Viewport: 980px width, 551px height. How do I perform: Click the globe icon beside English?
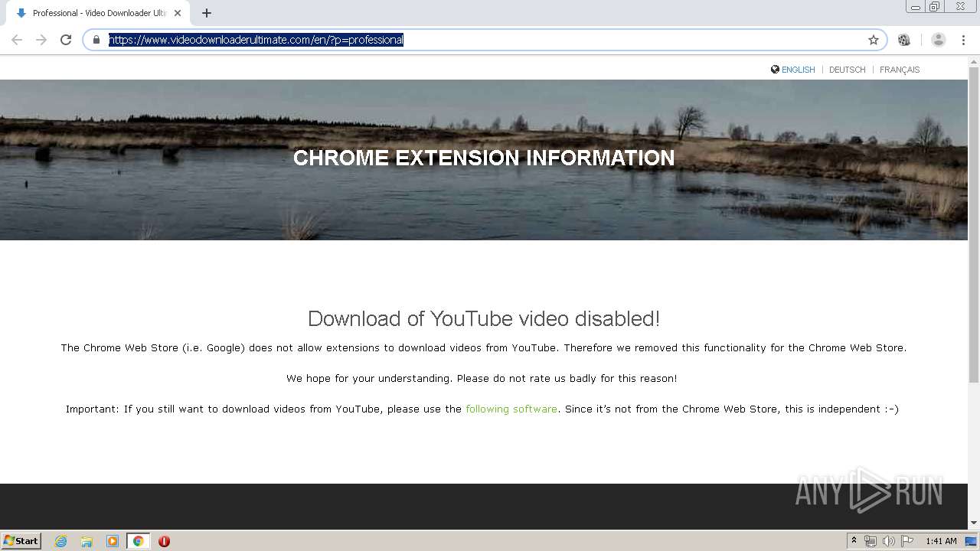(x=775, y=69)
